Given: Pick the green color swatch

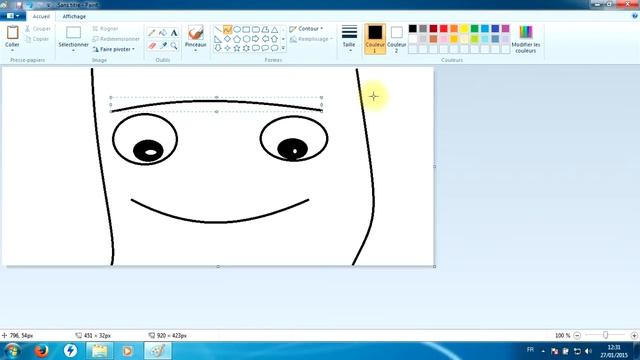Looking at the screenshot, I should point(474,29).
